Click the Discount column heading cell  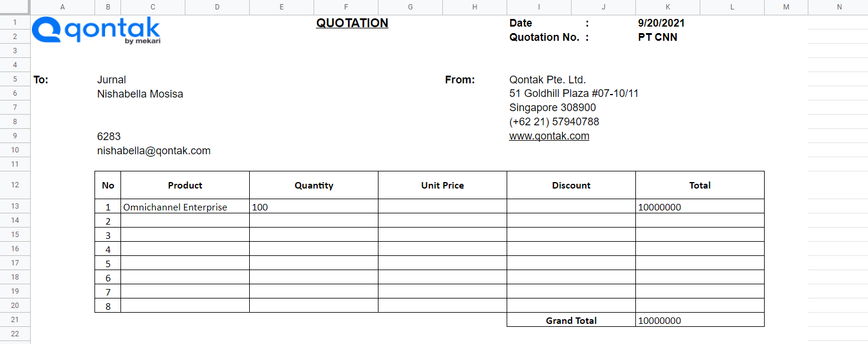pos(571,186)
